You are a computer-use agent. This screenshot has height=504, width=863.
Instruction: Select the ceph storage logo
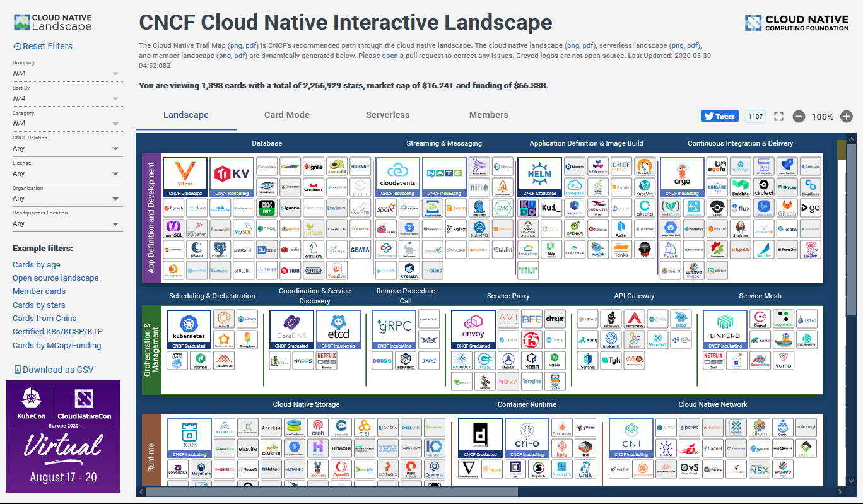(x=318, y=428)
